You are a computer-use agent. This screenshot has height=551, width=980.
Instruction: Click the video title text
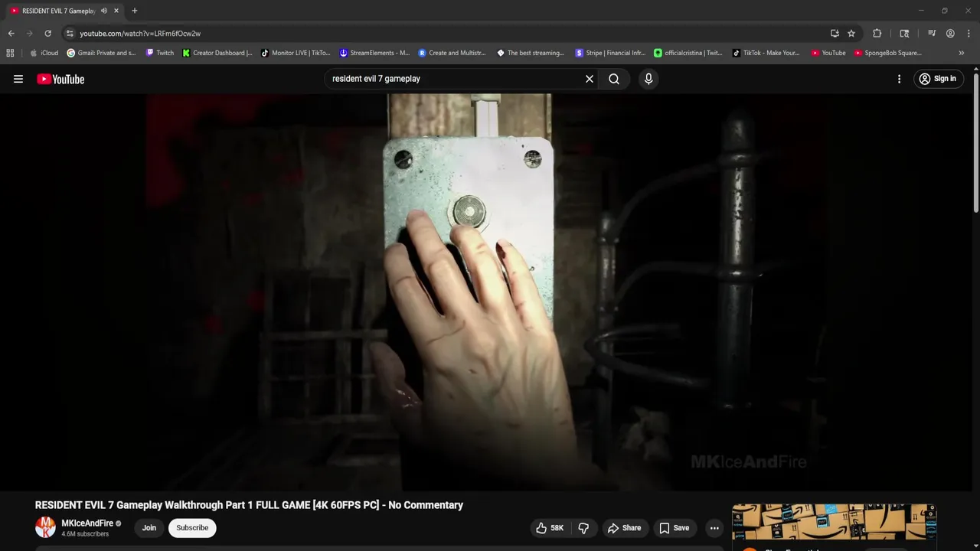(249, 505)
